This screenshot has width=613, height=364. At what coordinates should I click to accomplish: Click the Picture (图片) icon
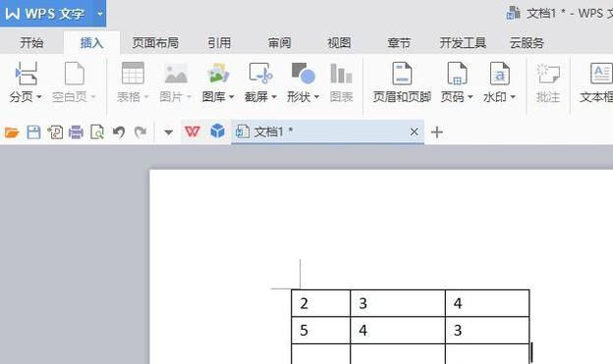pyautogui.click(x=176, y=74)
